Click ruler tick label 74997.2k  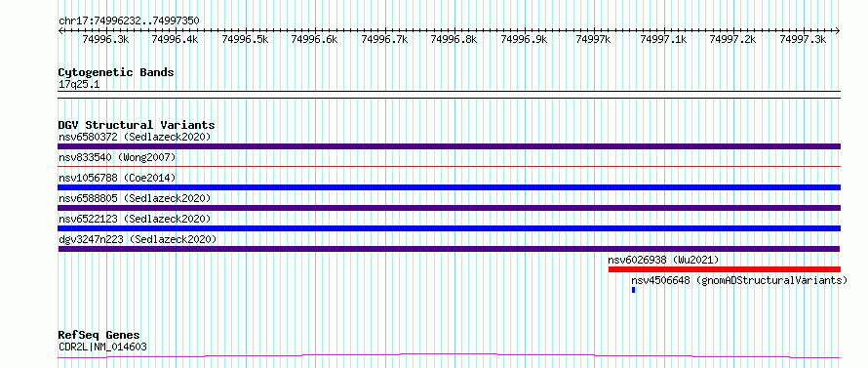732,39
